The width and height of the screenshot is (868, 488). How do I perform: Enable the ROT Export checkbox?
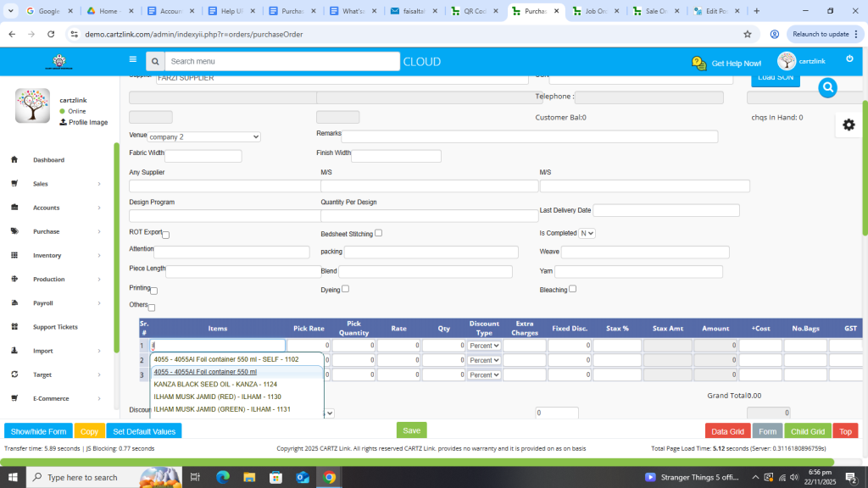(166, 235)
